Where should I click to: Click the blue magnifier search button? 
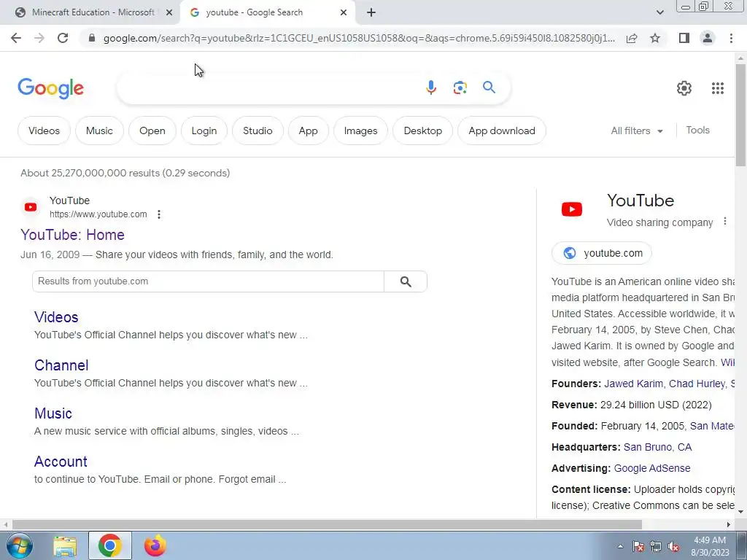489,87
